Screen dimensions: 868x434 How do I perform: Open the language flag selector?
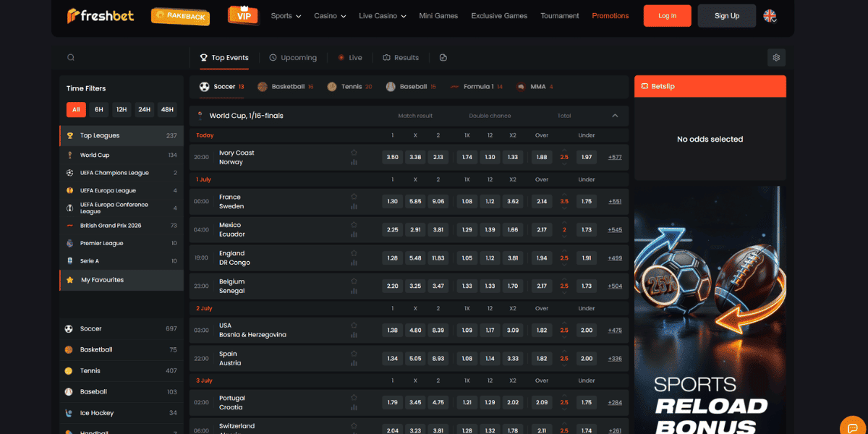point(770,16)
